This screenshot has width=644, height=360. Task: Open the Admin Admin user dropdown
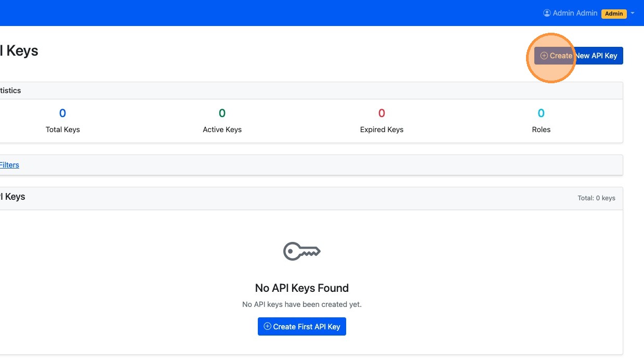pyautogui.click(x=588, y=13)
